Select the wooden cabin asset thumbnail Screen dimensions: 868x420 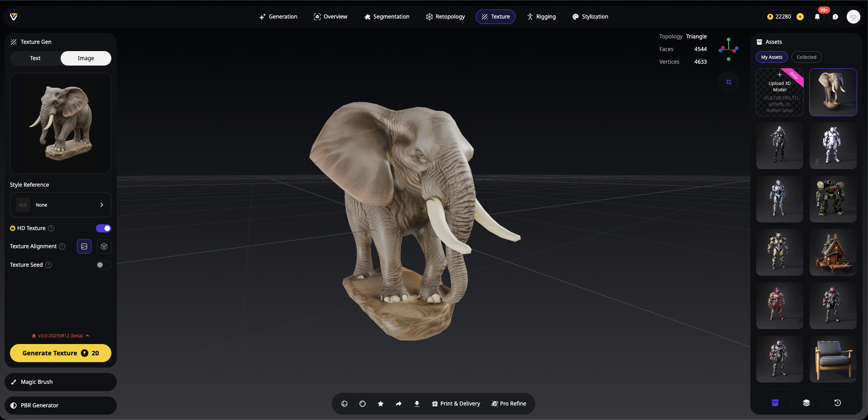click(833, 252)
